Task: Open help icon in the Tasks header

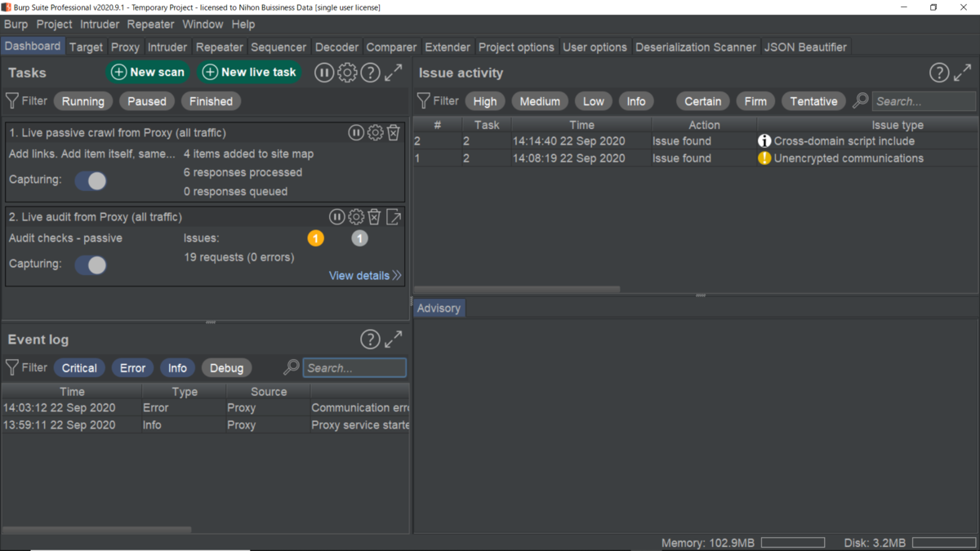Action: tap(370, 73)
